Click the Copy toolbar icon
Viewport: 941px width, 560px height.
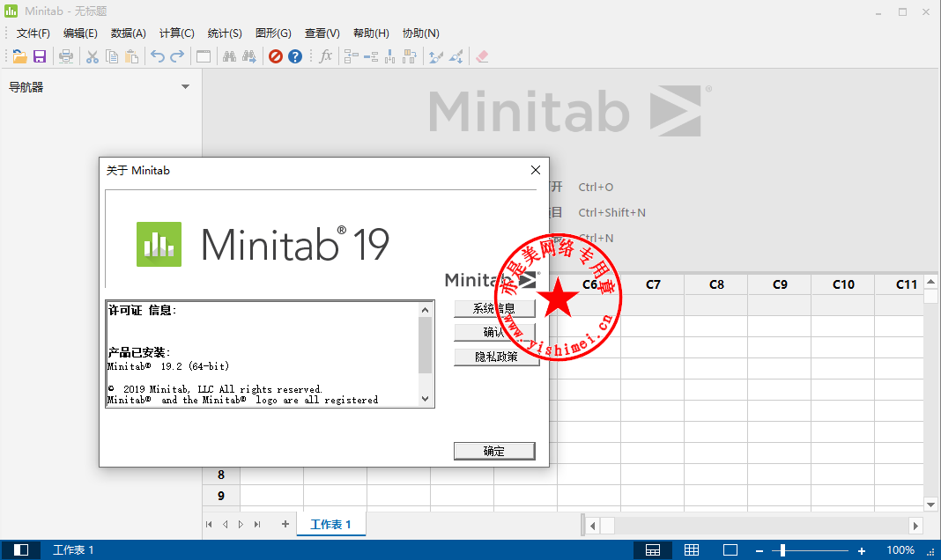click(112, 56)
